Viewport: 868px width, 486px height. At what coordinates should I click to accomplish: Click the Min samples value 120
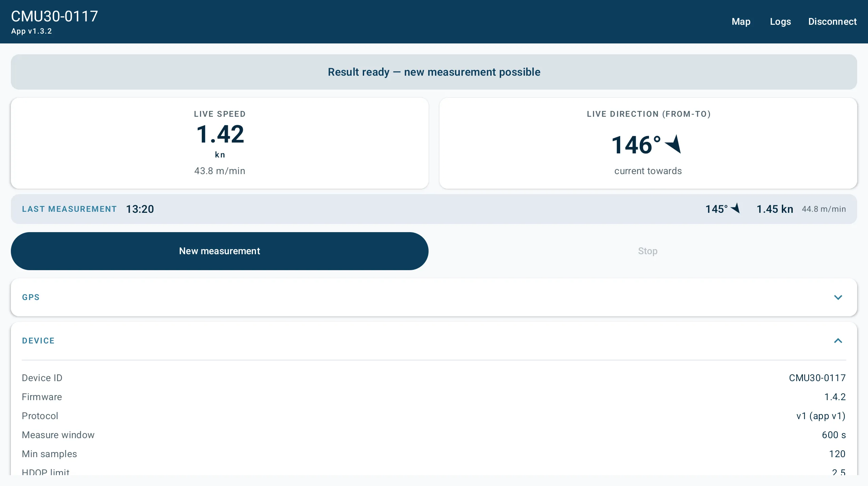tap(837, 454)
